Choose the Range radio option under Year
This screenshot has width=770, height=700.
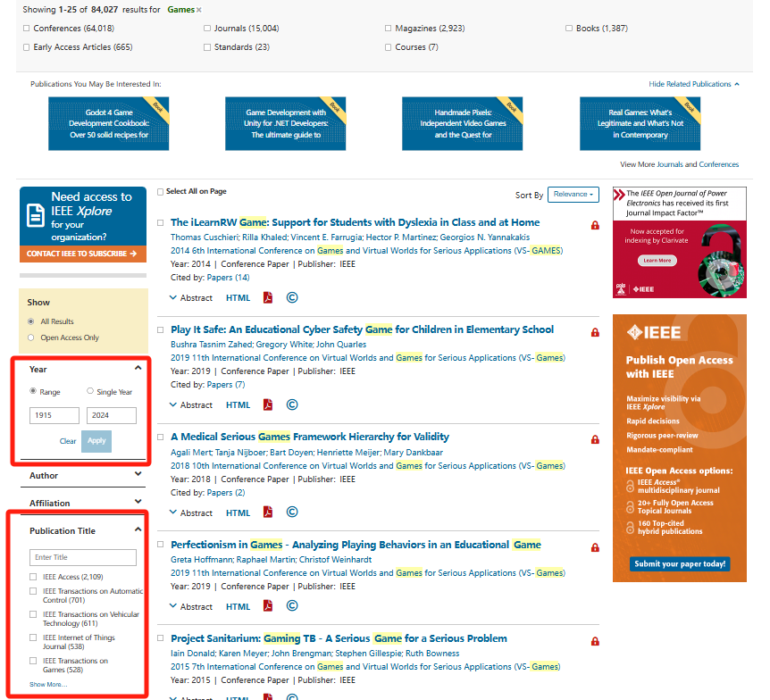33,391
